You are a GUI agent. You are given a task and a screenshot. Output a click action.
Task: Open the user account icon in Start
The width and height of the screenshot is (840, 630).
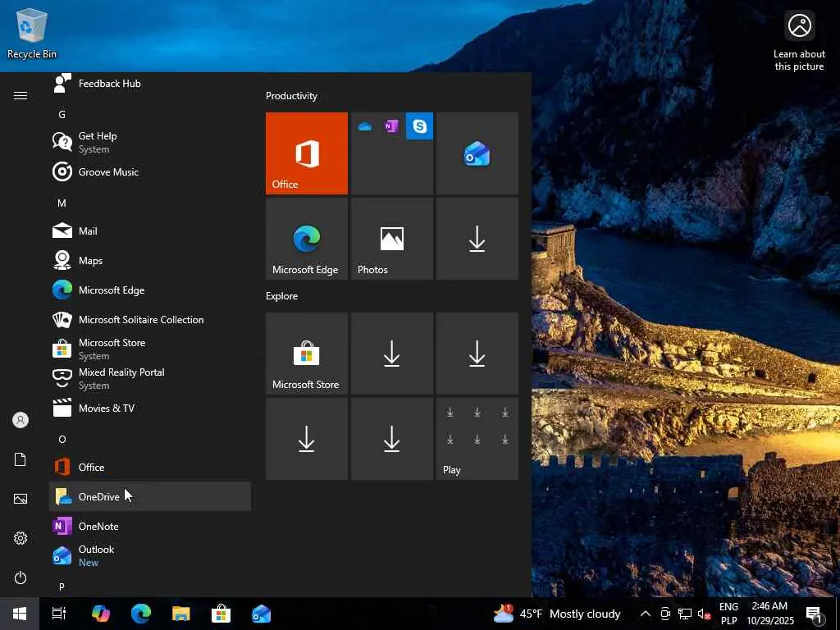point(21,420)
